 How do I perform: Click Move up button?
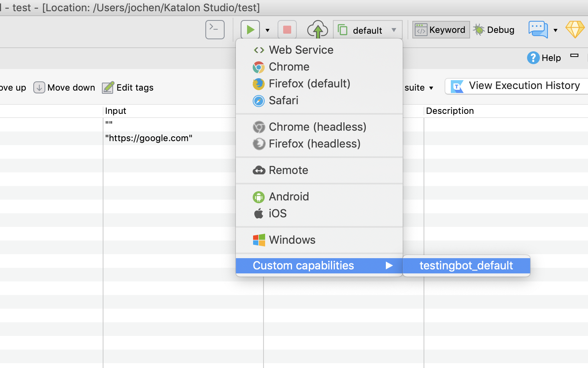[13, 87]
